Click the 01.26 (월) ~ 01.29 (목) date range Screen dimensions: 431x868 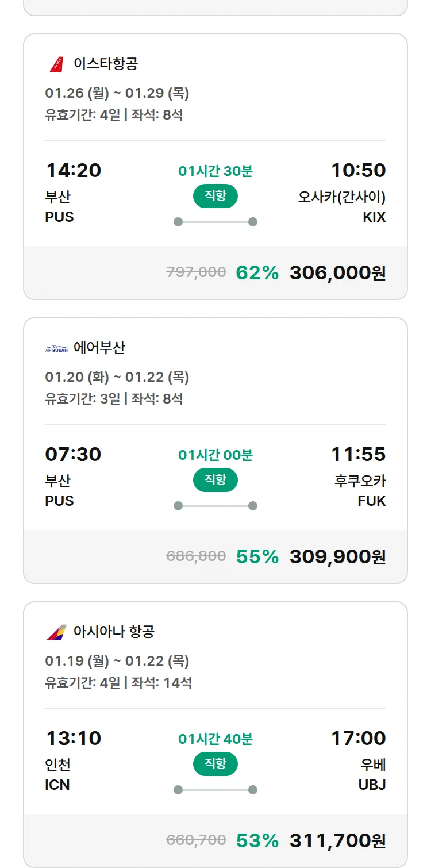point(117,93)
